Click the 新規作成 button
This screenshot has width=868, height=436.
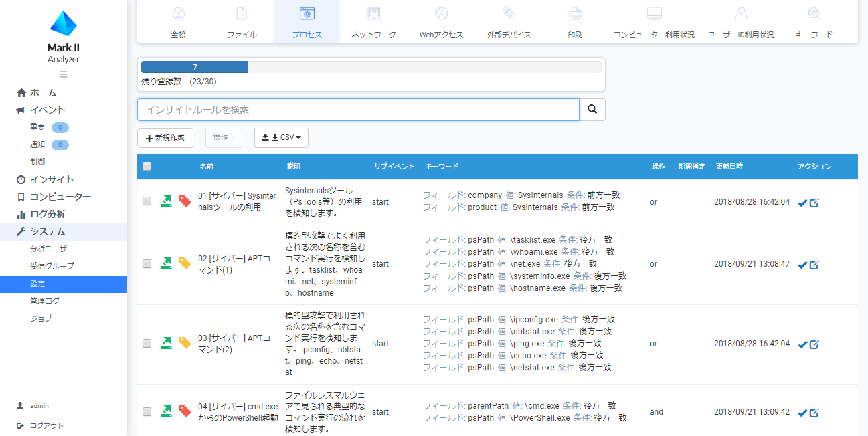coord(165,137)
